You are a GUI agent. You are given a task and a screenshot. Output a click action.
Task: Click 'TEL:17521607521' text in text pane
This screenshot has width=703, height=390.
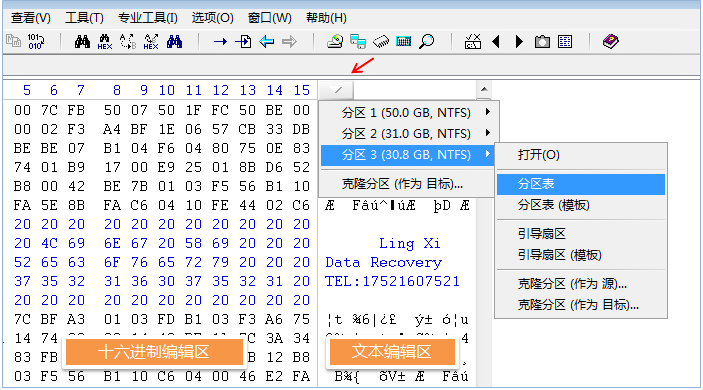pyautogui.click(x=392, y=281)
